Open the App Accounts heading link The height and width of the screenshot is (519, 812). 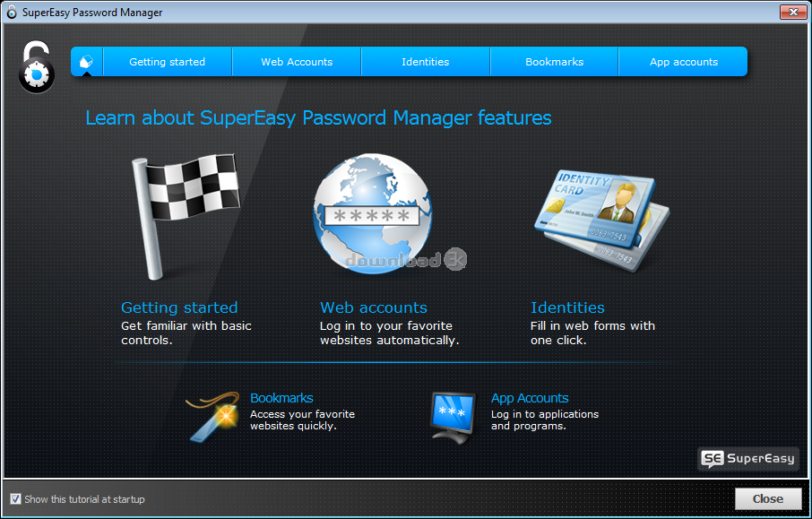[530, 398]
